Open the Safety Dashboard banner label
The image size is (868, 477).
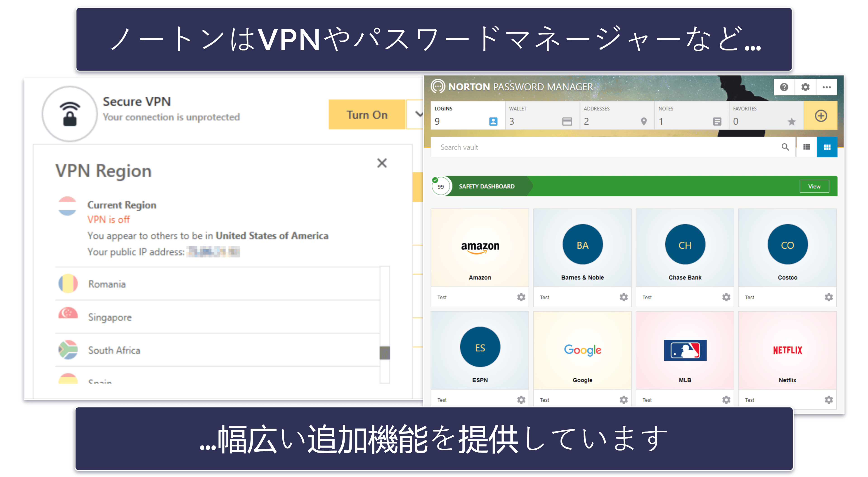(487, 186)
